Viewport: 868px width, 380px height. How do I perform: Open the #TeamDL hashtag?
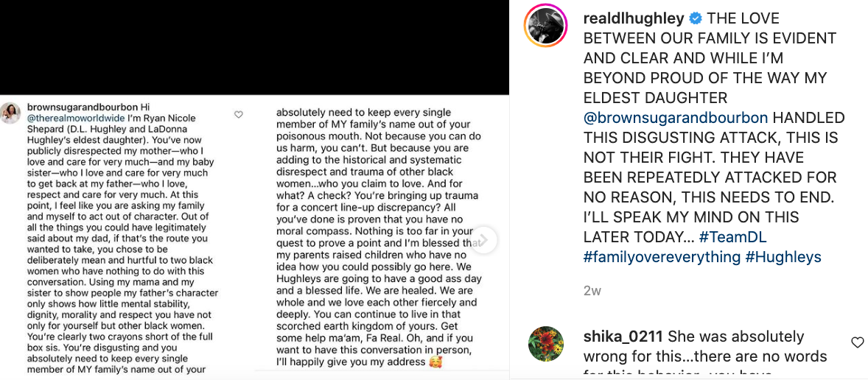[733, 237]
